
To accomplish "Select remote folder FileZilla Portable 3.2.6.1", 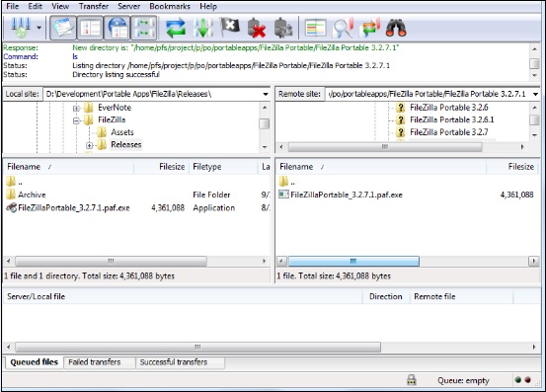I will click(x=452, y=119).
